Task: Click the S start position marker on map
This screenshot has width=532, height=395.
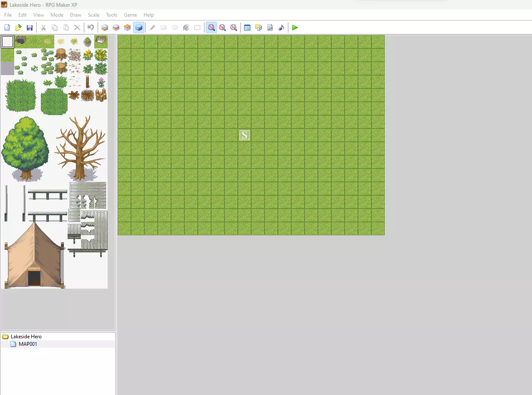Action: pyautogui.click(x=245, y=135)
